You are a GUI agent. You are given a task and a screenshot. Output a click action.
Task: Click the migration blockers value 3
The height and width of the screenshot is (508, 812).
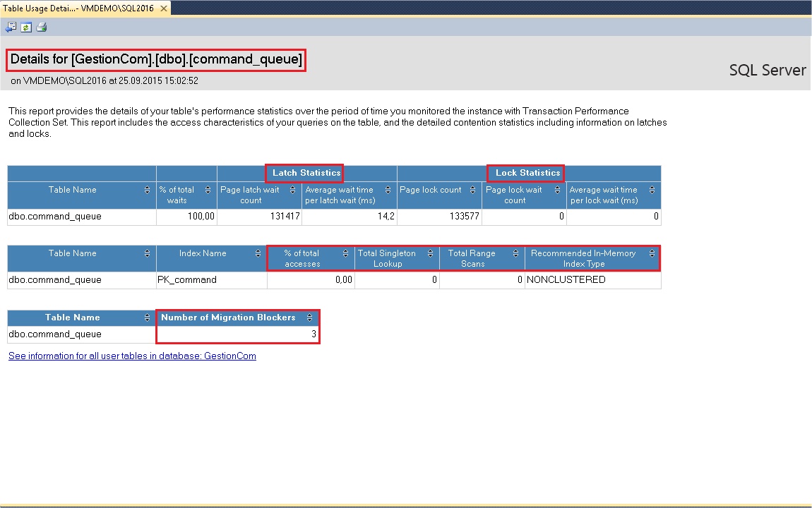point(314,334)
